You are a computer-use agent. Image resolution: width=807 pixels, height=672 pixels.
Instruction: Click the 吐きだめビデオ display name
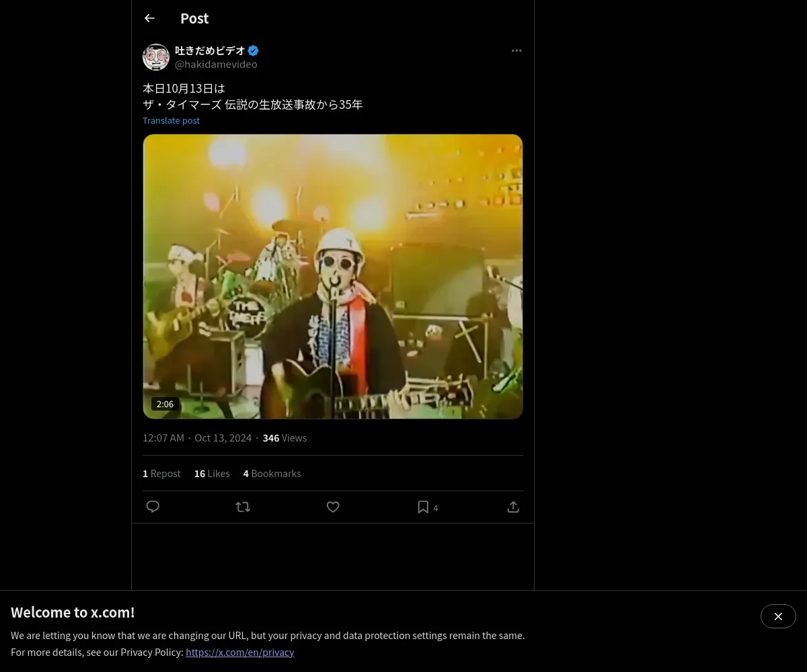pos(210,50)
